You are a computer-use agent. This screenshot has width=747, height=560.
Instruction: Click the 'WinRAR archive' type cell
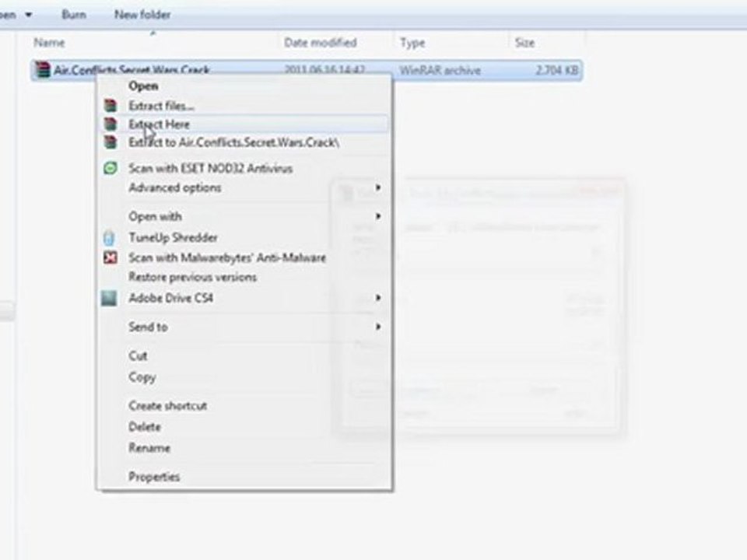pyautogui.click(x=440, y=71)
